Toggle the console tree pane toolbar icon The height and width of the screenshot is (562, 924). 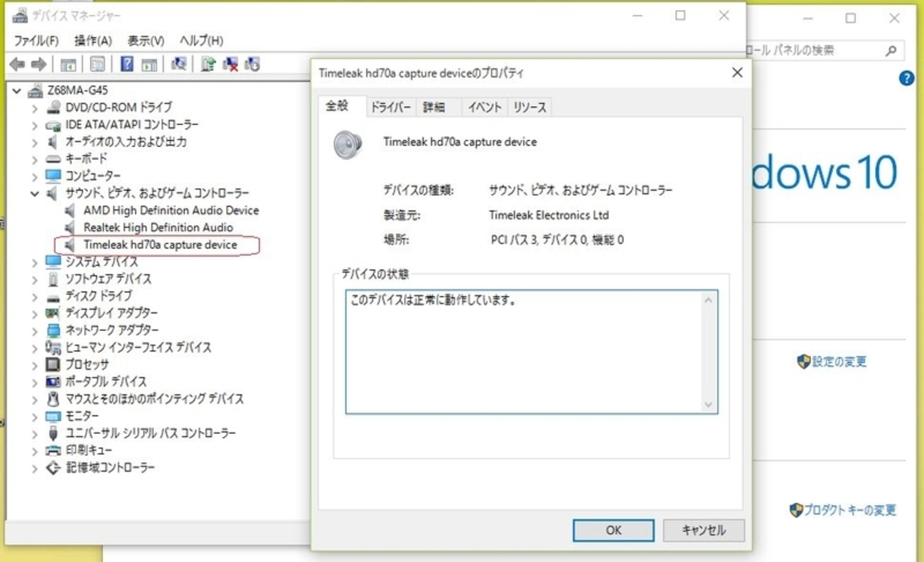[68, 65]
